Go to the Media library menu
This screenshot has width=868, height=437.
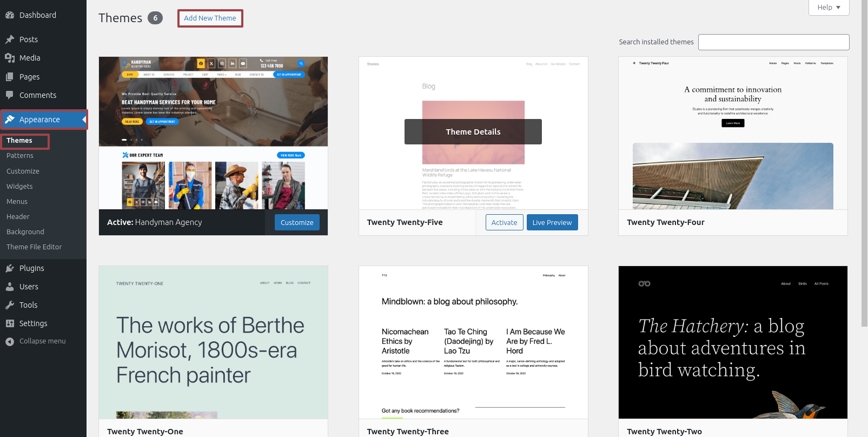(43, 58)
